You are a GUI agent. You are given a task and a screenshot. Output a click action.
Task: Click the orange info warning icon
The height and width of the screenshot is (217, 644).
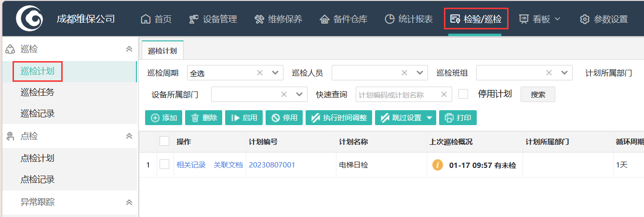click(x=437, y=165)
